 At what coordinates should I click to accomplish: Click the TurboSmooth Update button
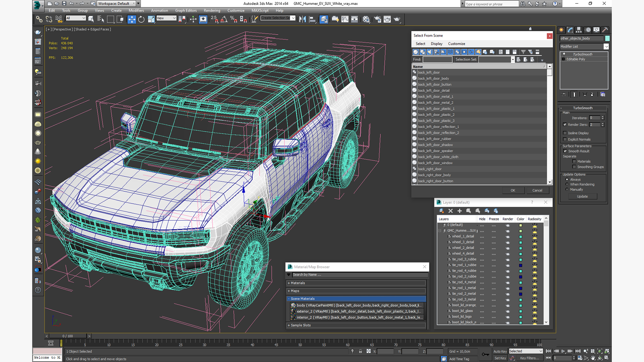tap(582, 196)
